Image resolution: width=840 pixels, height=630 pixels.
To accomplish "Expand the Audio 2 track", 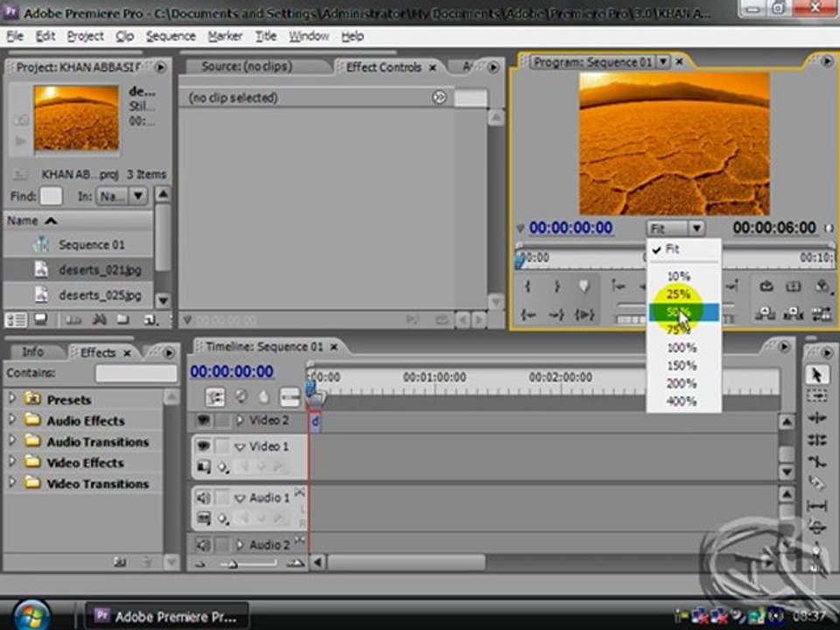I will [x=240, y=545].
